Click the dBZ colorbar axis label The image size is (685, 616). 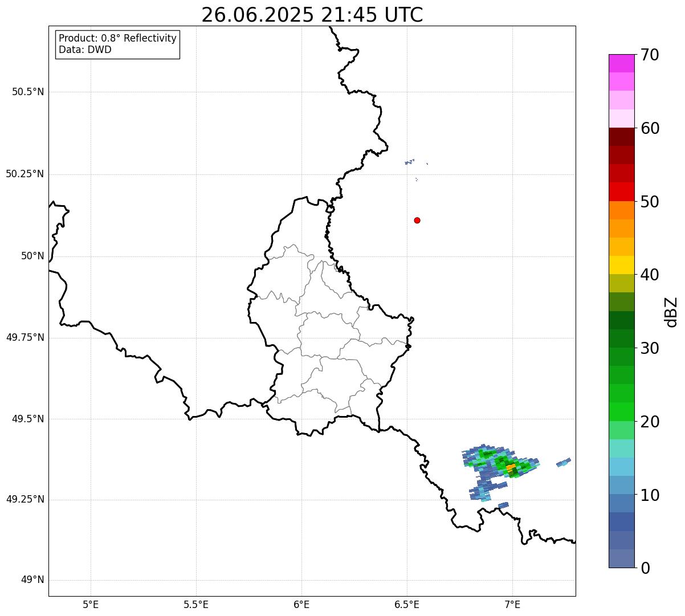pos(671,312)
